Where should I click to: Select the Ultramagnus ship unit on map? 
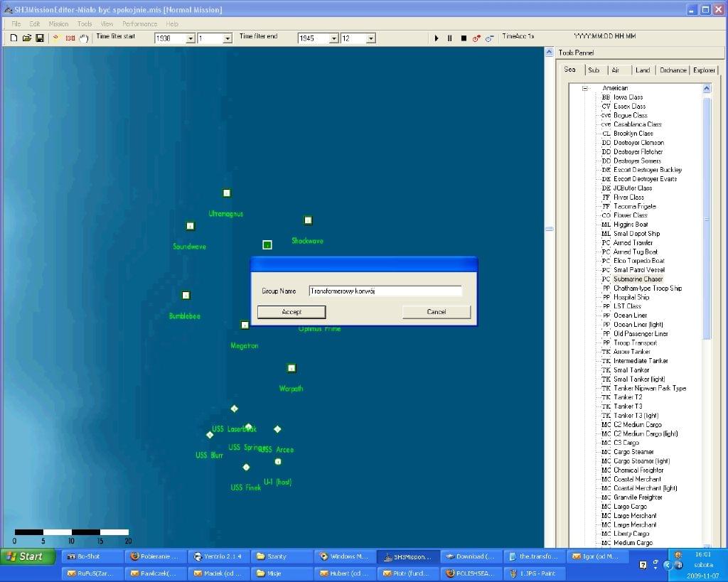227,193
